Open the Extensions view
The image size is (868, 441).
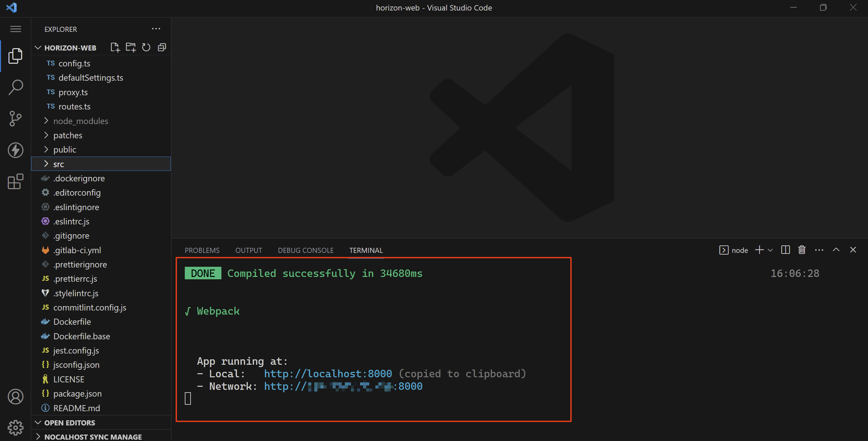(x=15, y=182)
